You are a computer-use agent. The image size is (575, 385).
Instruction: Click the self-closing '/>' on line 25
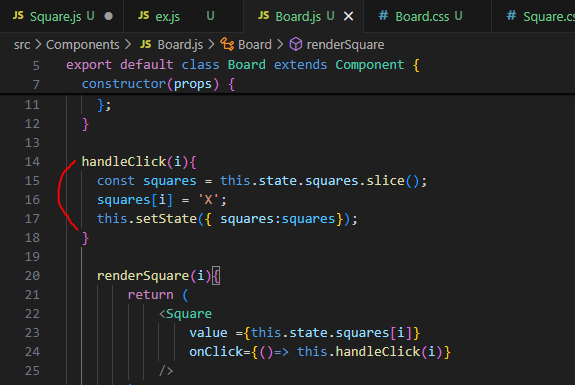point(166,371)
